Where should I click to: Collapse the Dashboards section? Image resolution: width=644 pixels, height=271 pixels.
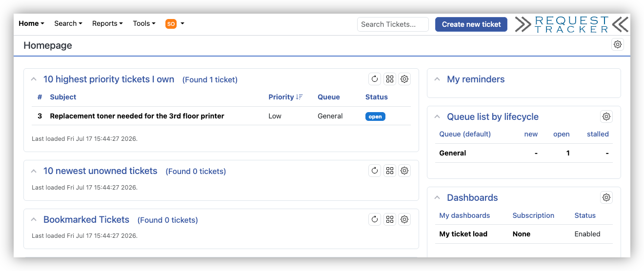click(437, 197)
